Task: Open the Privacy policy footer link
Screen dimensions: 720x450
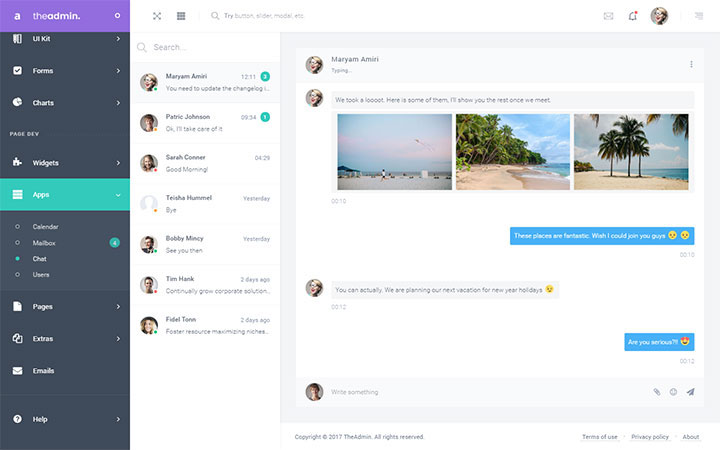Action: coord(650,437)
